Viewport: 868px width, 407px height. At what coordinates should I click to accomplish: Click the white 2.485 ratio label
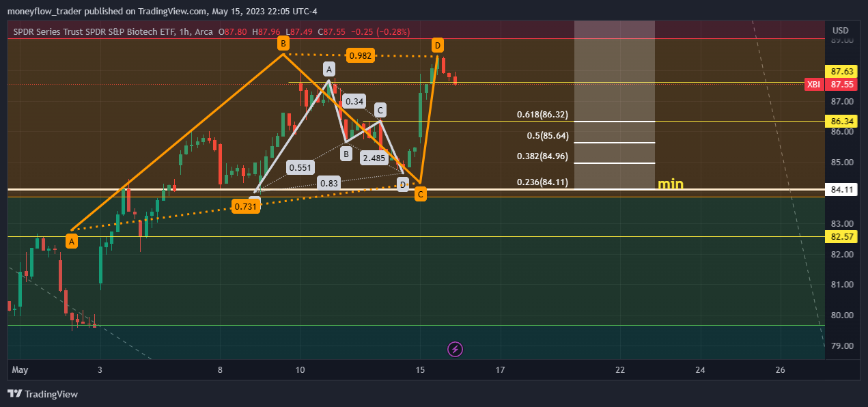pos(374,158)
